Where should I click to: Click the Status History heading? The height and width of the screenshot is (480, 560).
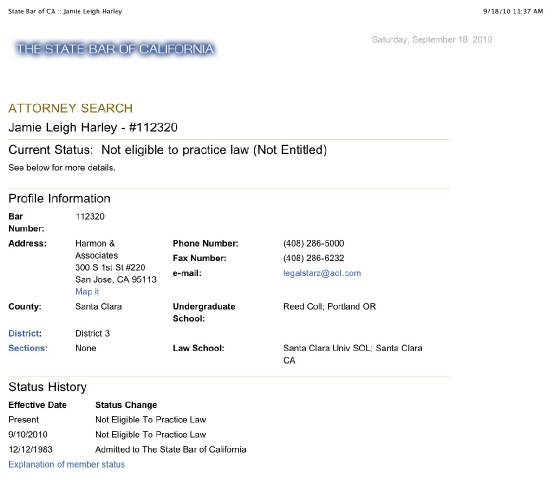point(48,387)
